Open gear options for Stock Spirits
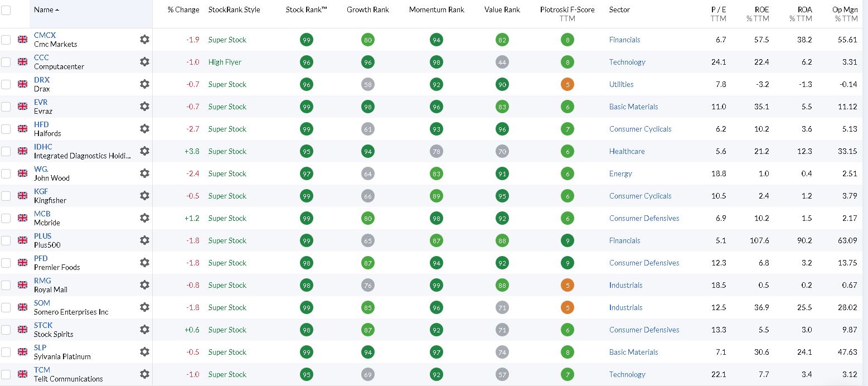 [x=144, y=330]
